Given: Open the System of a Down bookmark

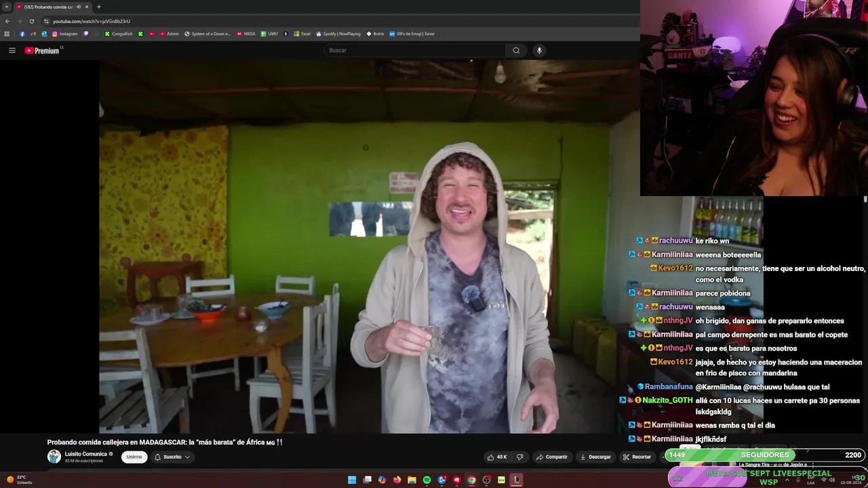Looking at the screenshot, I should pyautogui.click(x=208, y=34).
